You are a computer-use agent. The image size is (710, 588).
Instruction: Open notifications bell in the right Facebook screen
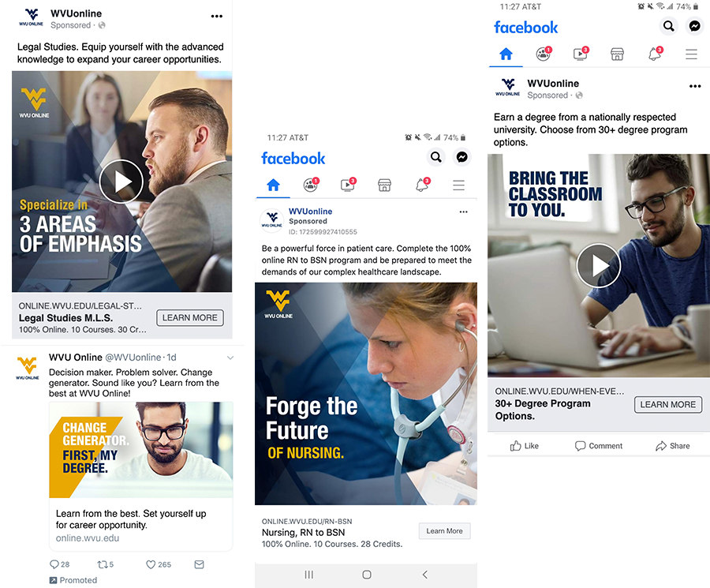655,54
